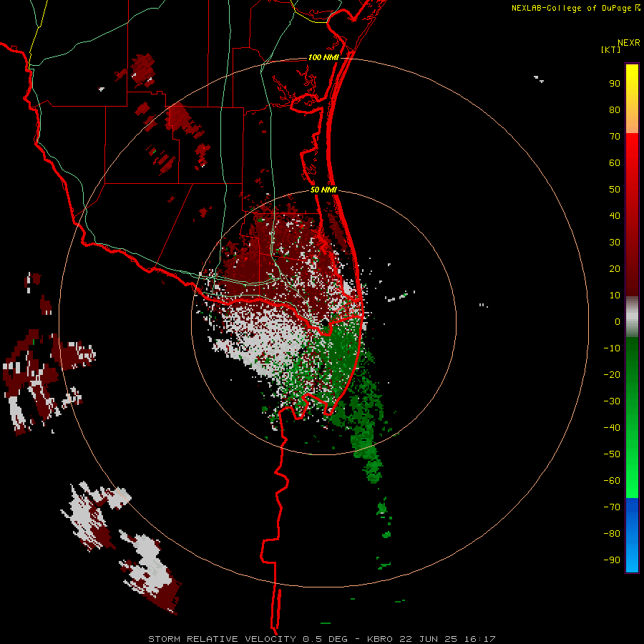Image resolution: width=644 pixels, height=644 pixels.
Task: Click the NEXR label at top right
Action: [x=629, y=43]
